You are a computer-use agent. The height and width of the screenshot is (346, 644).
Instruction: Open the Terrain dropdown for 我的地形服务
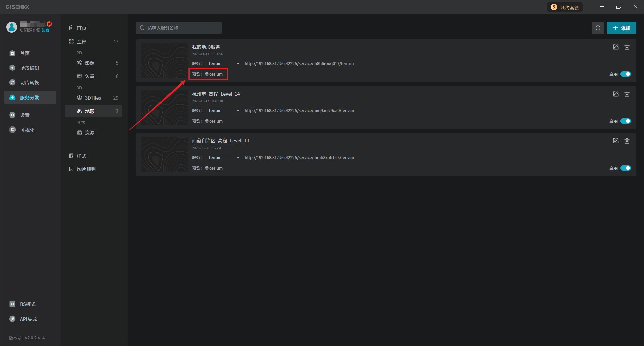click(224, 64)
